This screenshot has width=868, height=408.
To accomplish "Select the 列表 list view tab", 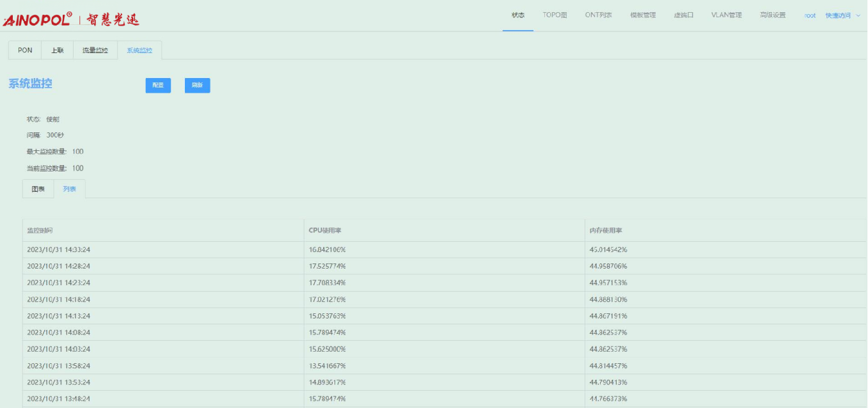I will [70, 189].
